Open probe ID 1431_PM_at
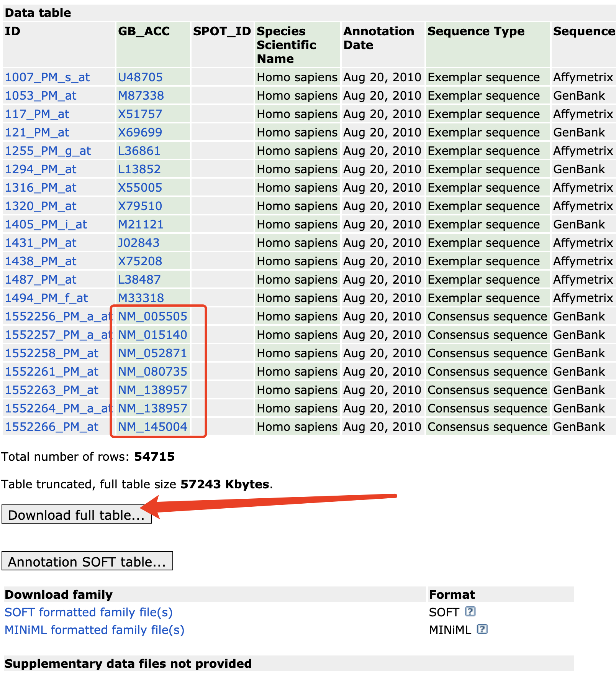 (x=41, y=243)
